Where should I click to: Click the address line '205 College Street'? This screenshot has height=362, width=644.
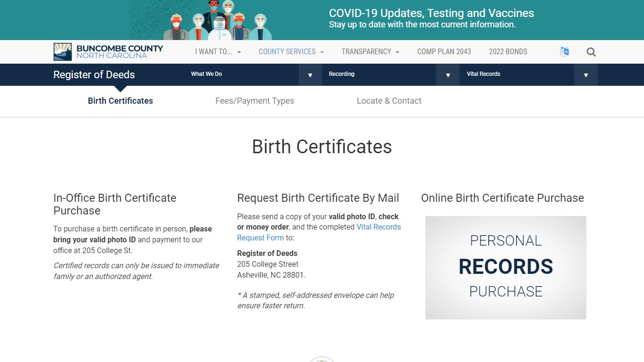tap(268, 264)
